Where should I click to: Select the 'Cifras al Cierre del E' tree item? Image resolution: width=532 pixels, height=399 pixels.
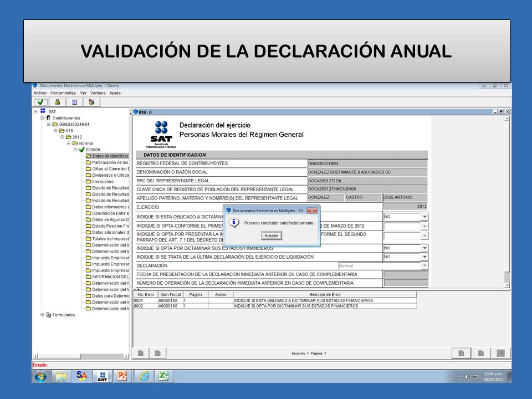pos(110,168)
